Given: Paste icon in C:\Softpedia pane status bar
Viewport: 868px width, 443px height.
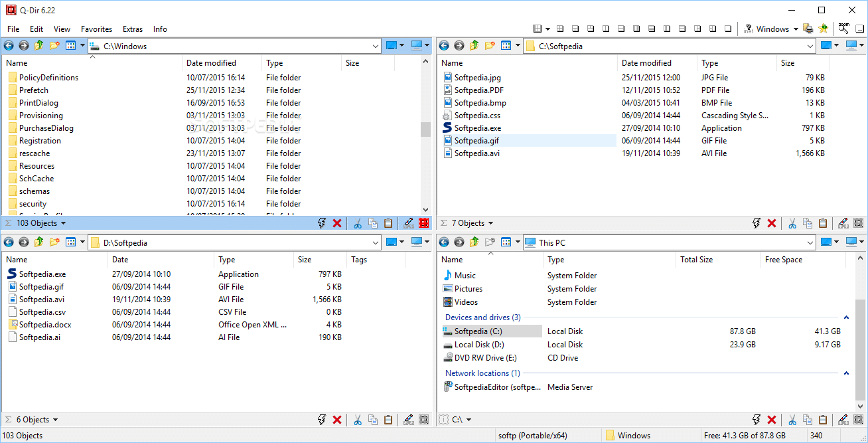Looking at the screenshot, I should (x=823, y=223).
